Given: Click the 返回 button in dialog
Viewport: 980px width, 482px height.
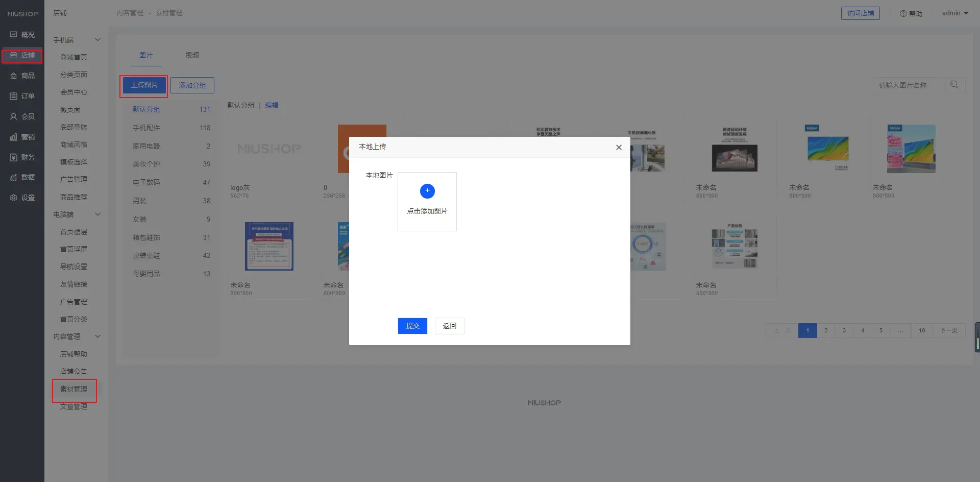Looking at the screenshot, I should pos(449,326).
